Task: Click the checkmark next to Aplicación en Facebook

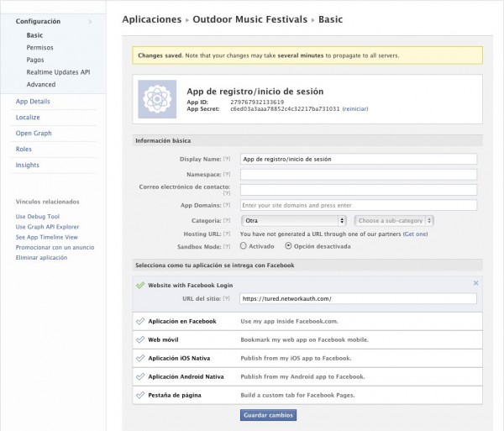Action: [x=140, y=321]
